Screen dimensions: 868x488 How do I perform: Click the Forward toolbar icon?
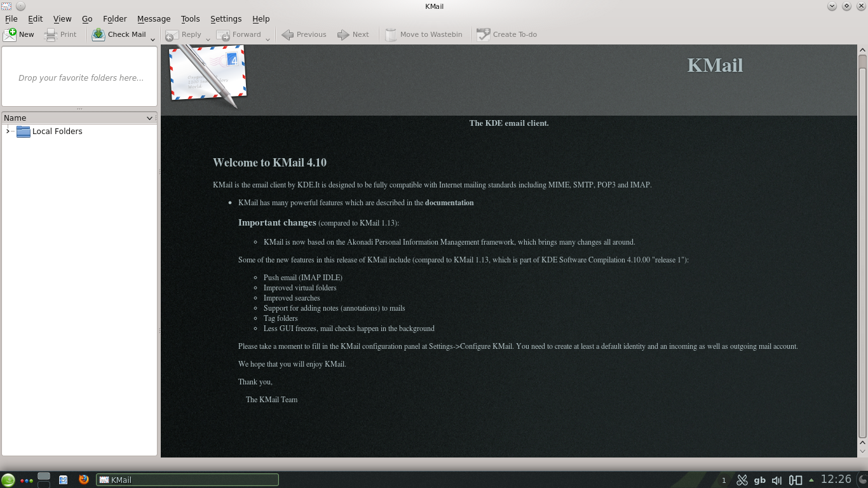click(223, 34)
